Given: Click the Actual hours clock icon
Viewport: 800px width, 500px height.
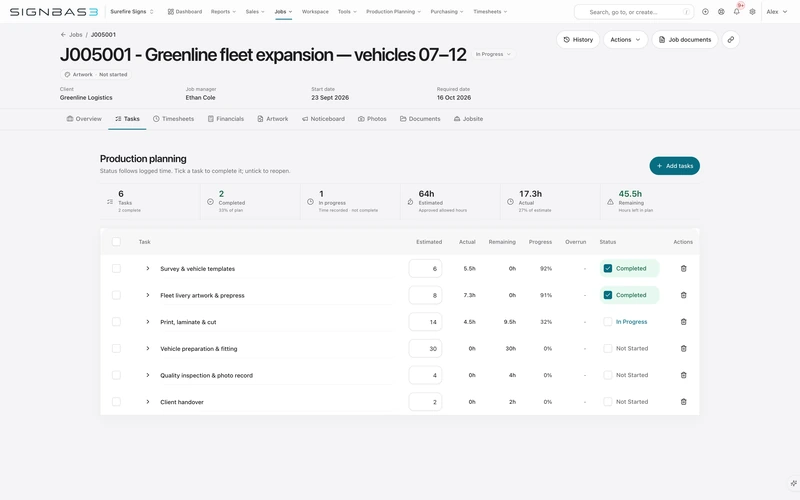Looking at the screenshot, I should (510, 202).
